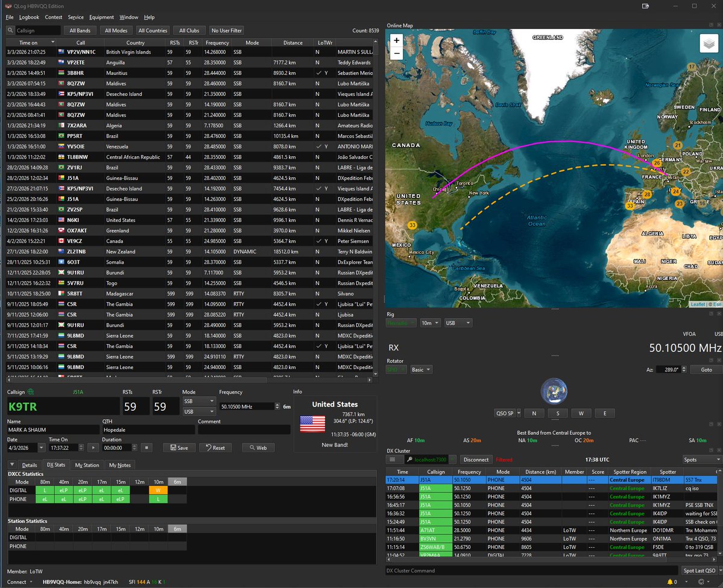Click the cluster 28 marker over Spain
Viewport: 723px width, 588px height.
click(x=647, y=194)
